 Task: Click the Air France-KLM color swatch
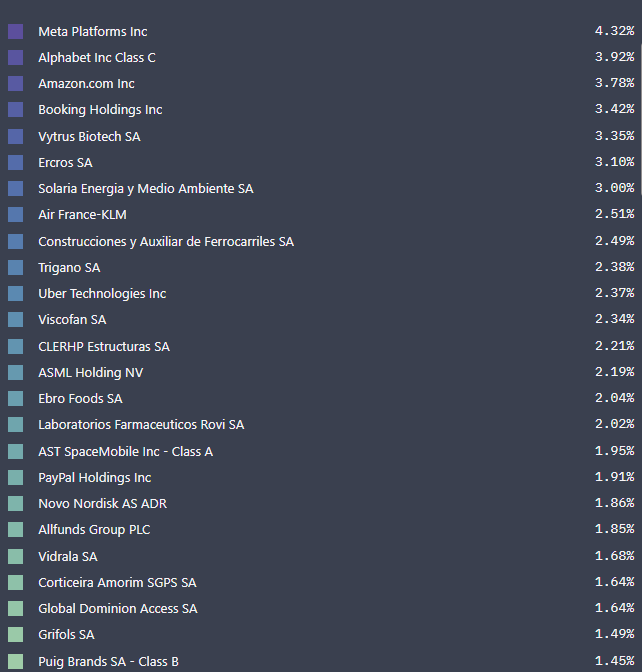[x=15, y=215]
